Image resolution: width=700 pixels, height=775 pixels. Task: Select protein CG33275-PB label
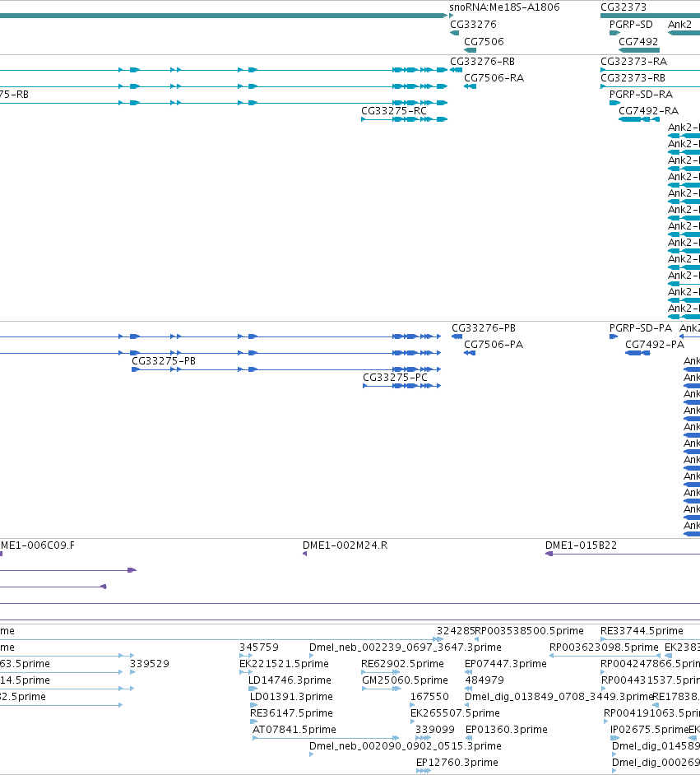[164, 361]
